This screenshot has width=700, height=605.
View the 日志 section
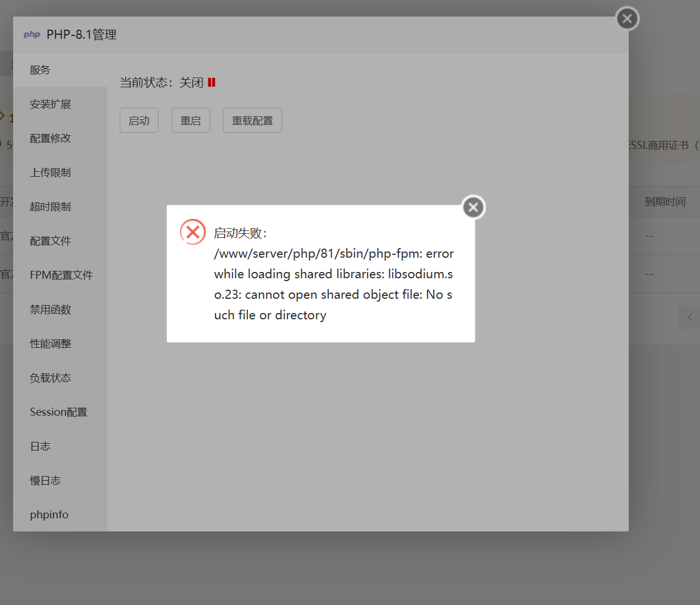pyautogui.click(x=60, y=446)
